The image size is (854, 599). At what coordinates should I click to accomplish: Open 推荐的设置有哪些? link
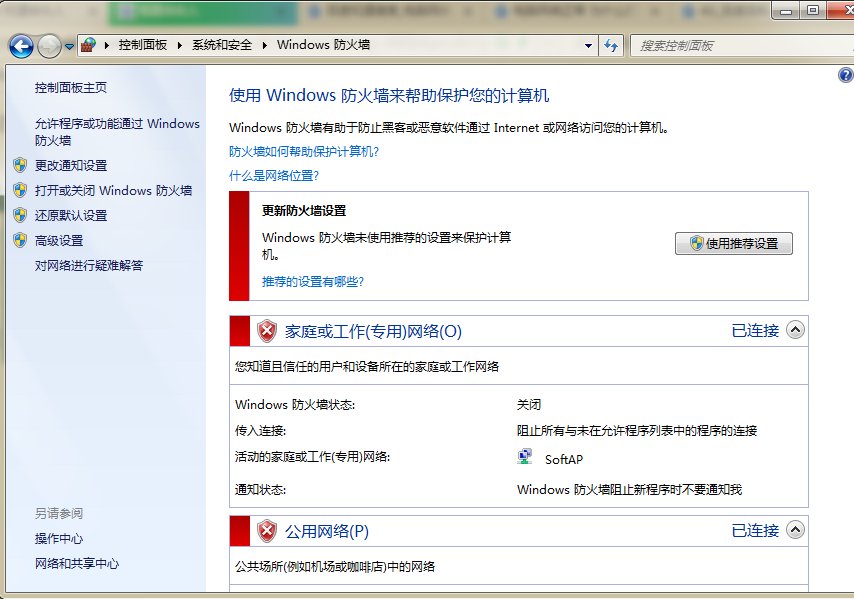313,282
